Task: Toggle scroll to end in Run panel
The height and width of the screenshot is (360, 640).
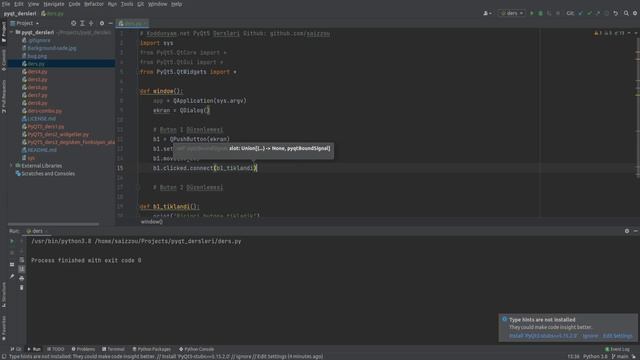Action: coord(22,269)
